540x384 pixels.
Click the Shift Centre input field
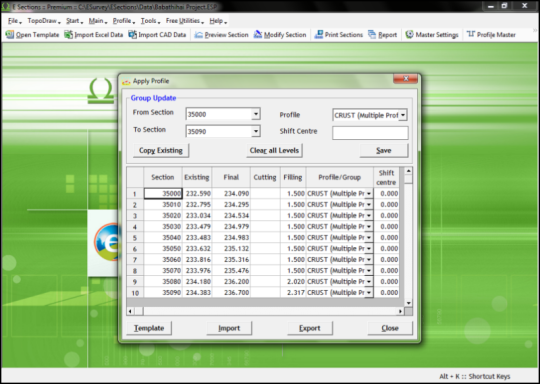pos(370,133)
